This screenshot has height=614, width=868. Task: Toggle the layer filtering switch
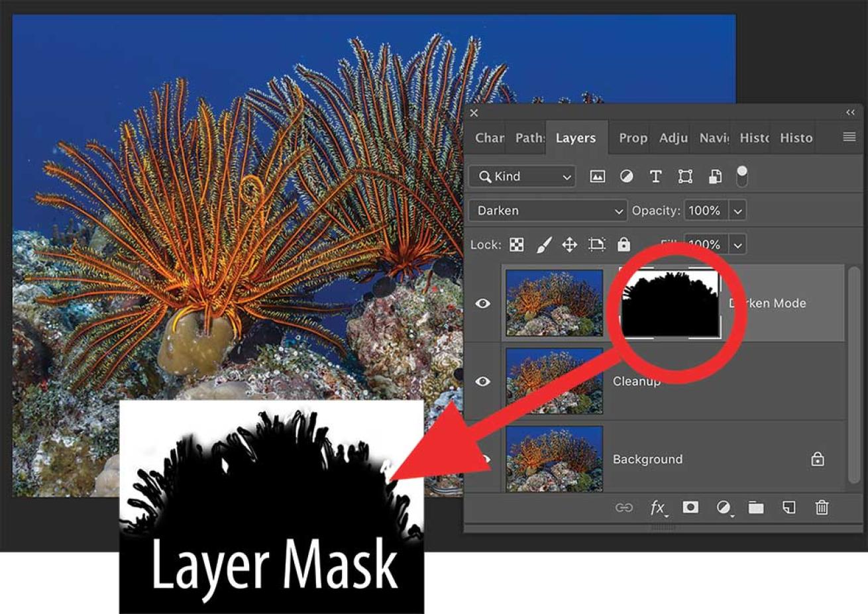tap(742, 176)
